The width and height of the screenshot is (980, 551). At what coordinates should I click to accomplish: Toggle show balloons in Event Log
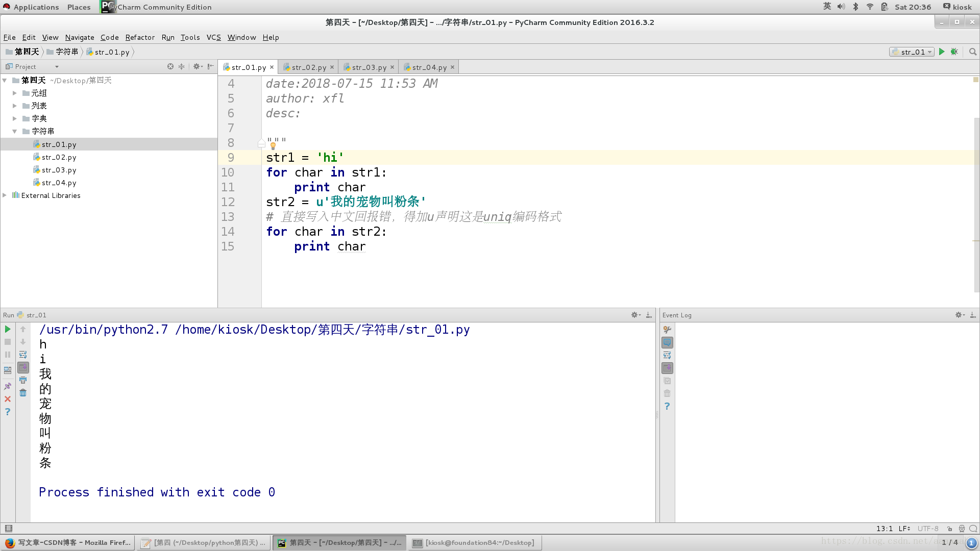click(667, 342)
